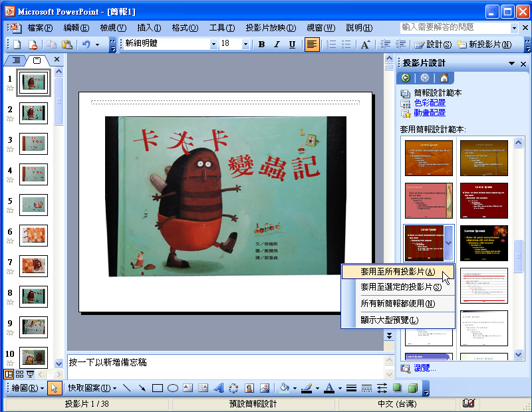Open the font size dropdown
The image size is (532, 412).
pos(245,44)
